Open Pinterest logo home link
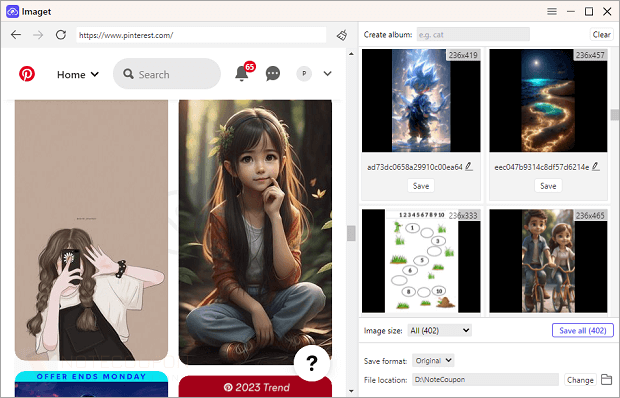Screen dimensions: 620x398 click(27, 74)
